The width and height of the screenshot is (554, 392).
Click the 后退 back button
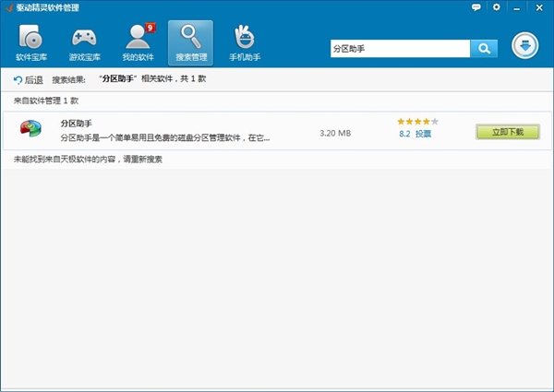[x=29, y=80]
